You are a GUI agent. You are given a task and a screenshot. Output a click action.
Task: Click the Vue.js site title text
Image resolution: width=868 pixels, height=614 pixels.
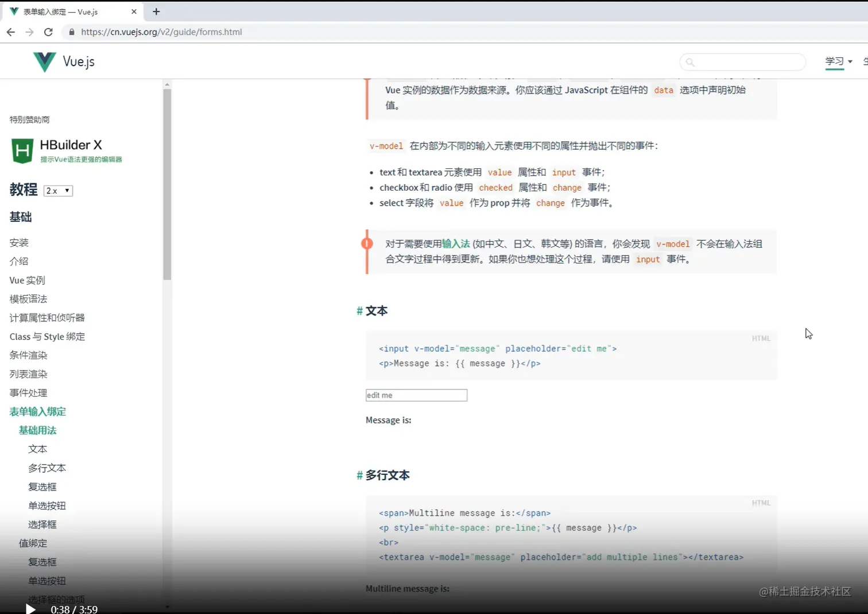(x=79, y=61)
